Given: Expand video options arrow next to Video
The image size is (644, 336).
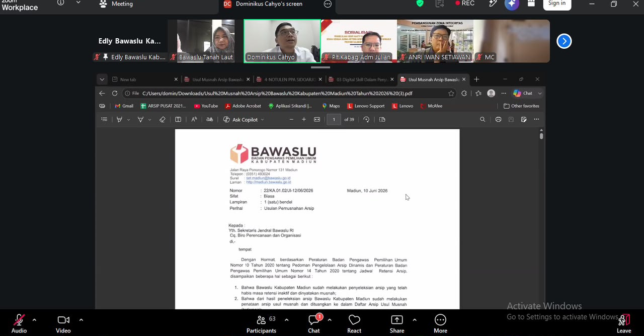Looking at the screenshot, I should pos(81,319).
